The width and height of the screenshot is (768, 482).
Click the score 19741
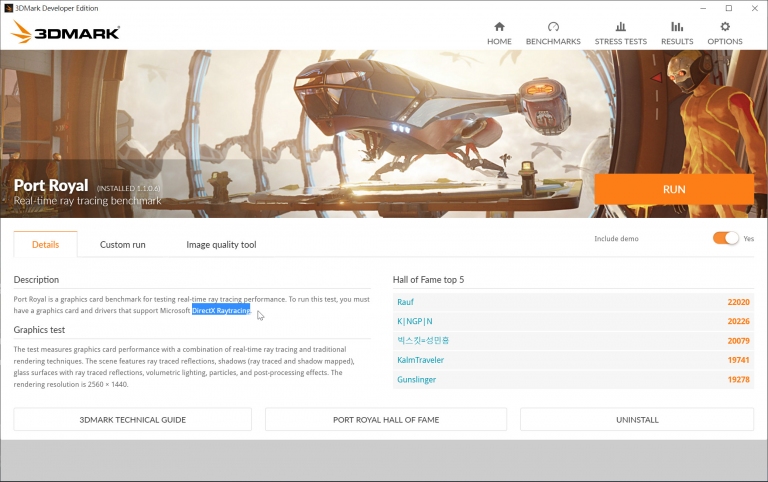tap(739, 360)
